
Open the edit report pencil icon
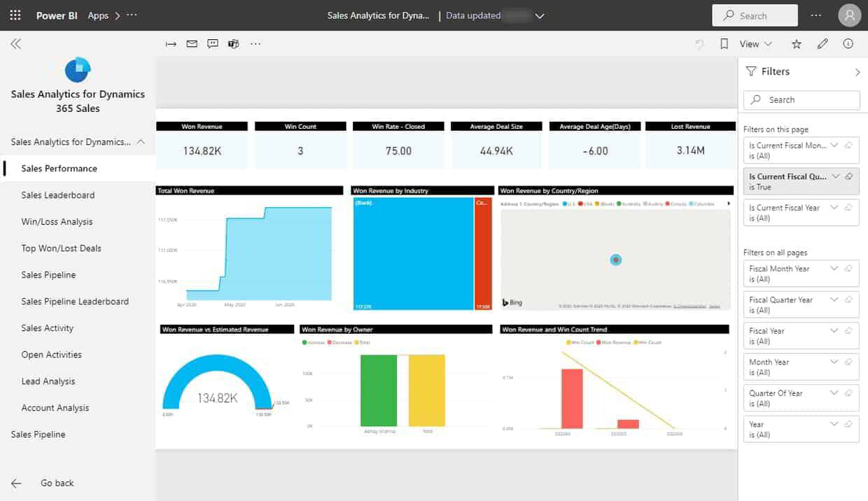[822, 43]
